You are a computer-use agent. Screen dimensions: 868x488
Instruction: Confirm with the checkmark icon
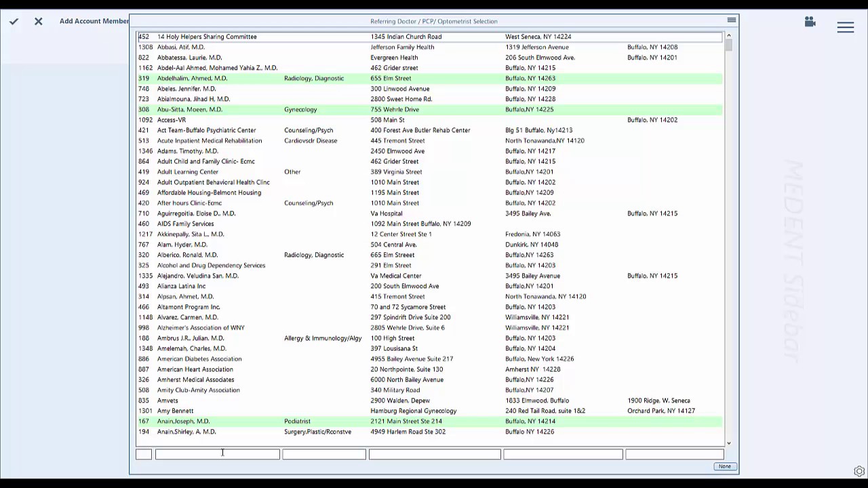point(14,21)
